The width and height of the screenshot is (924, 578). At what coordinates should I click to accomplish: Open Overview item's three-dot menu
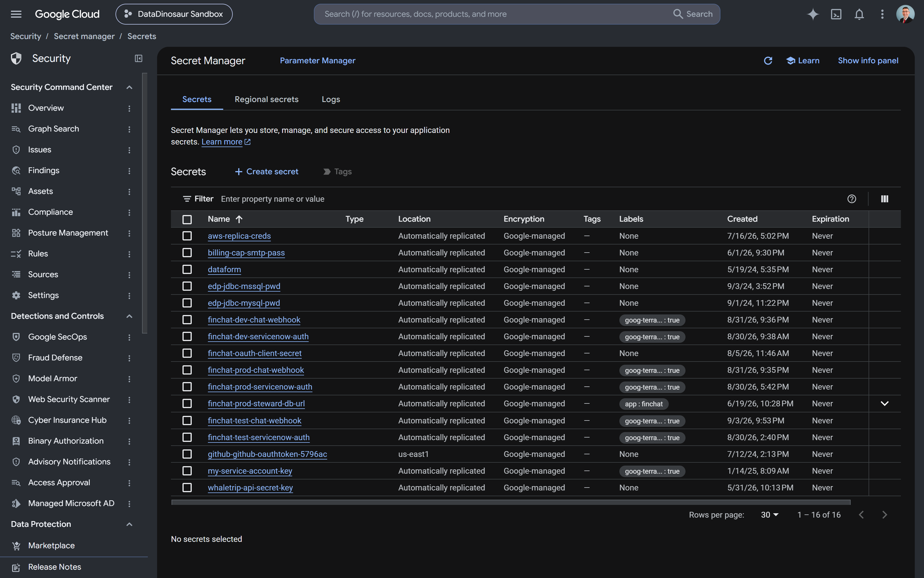pyautogui.click(x=129, y=109)
